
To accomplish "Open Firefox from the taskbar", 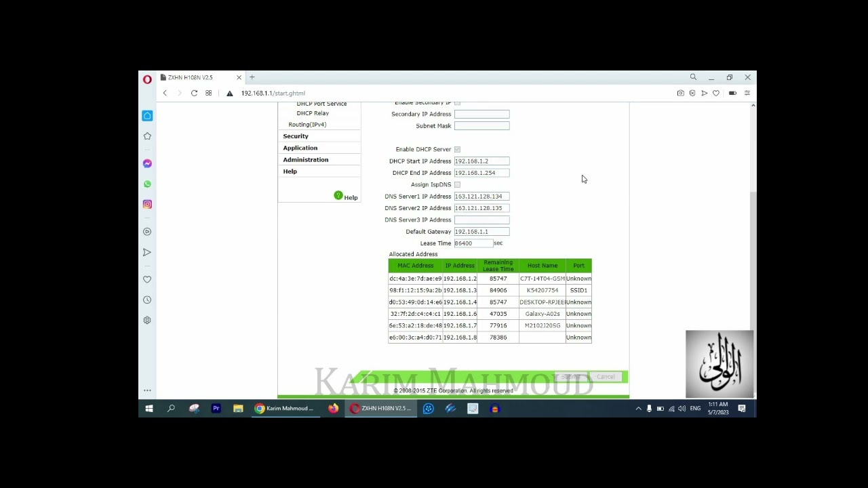I will point(333,408).
